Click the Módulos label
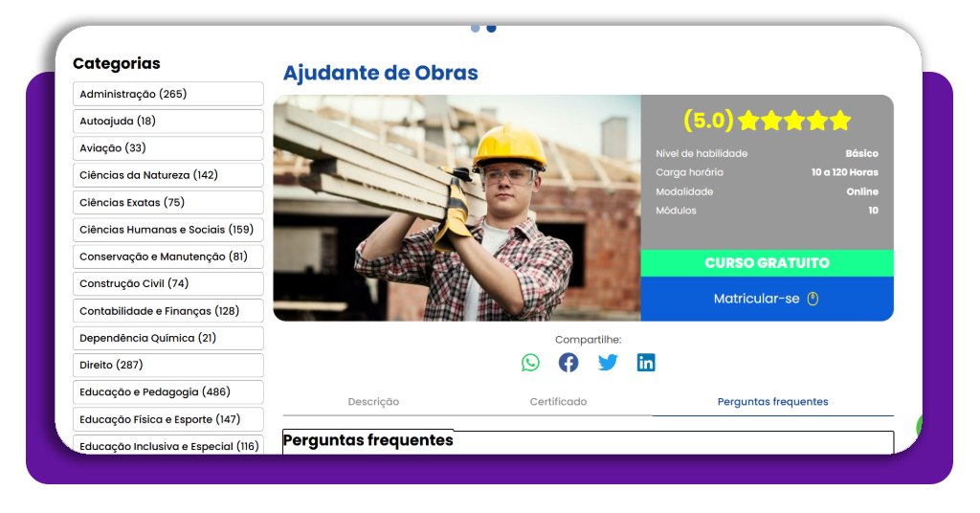 [x=676, y=211]
